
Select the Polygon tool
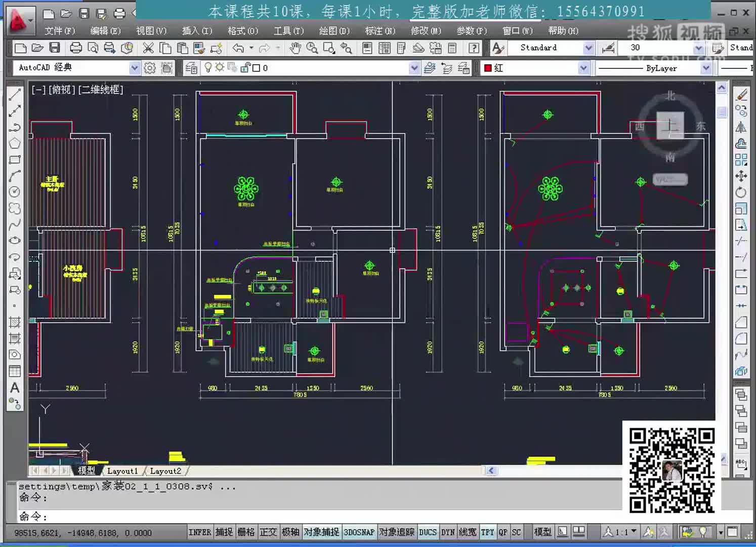tap(15, 143)
